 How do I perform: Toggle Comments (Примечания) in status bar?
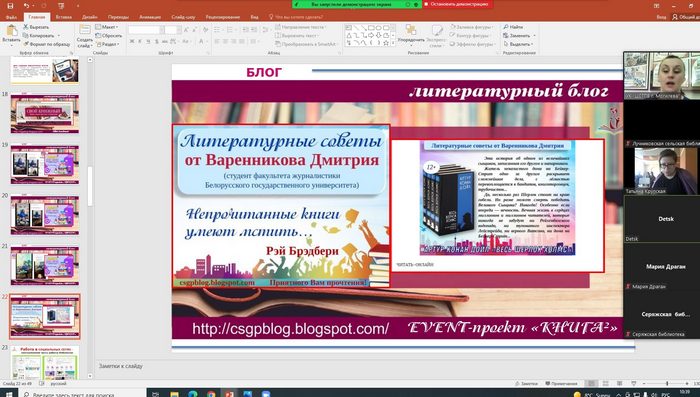pyautogui.click(x=561, y=384)
